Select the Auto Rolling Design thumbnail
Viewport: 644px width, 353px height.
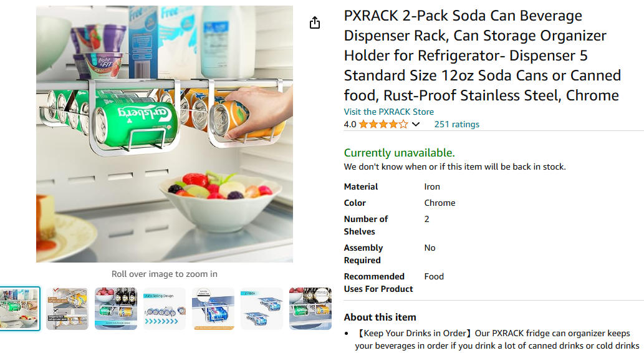click(165, 309)
